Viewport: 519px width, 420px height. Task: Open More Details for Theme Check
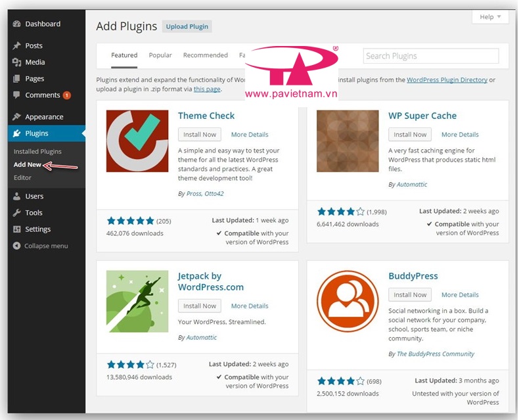(250, 135)
